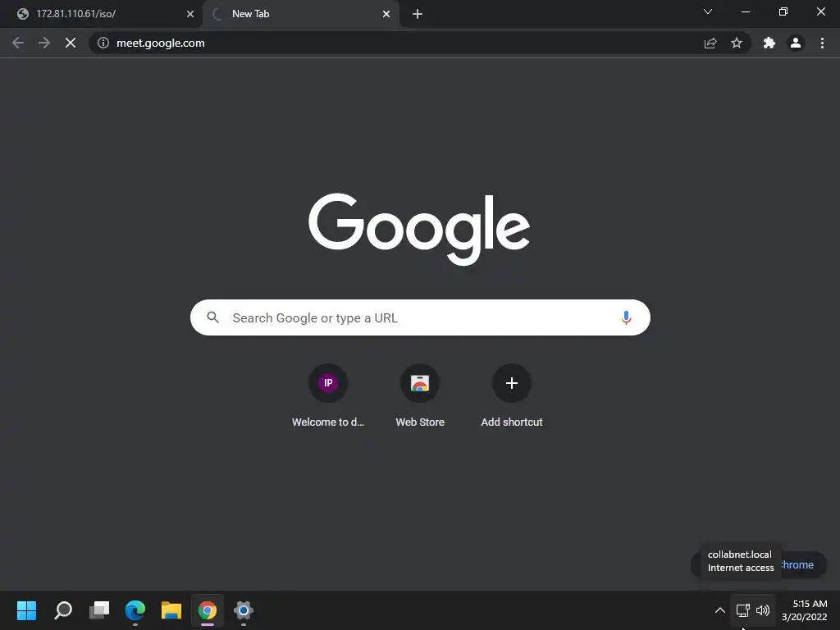Launch Microsoft Edge from the taskbar
Viewport: 840px width, 630px height.
pyautogui.click(x=135, y=610)
